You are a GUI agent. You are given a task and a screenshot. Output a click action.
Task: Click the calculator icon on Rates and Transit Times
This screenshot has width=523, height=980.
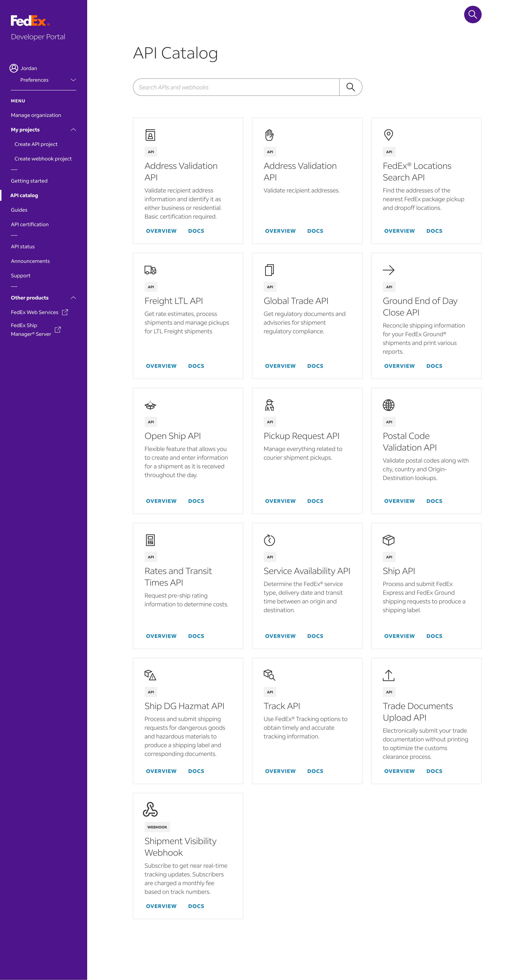tap(150, 540)
